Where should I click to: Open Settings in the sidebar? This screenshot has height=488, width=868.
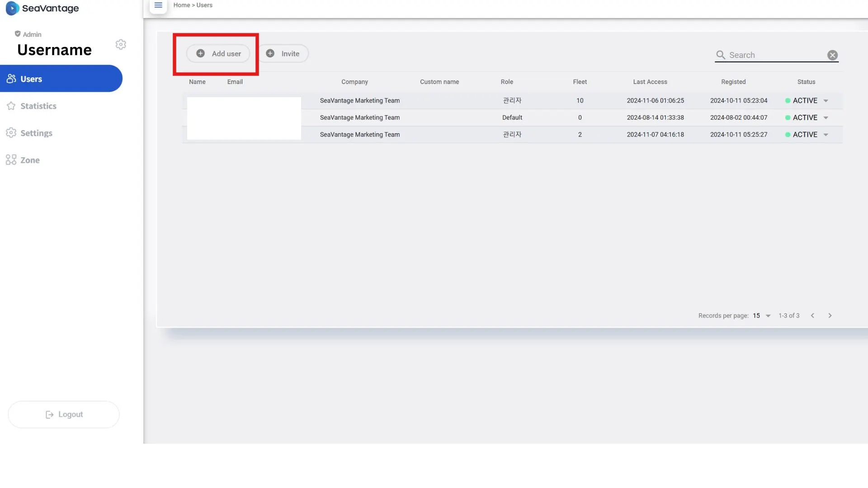coord(36,133)
